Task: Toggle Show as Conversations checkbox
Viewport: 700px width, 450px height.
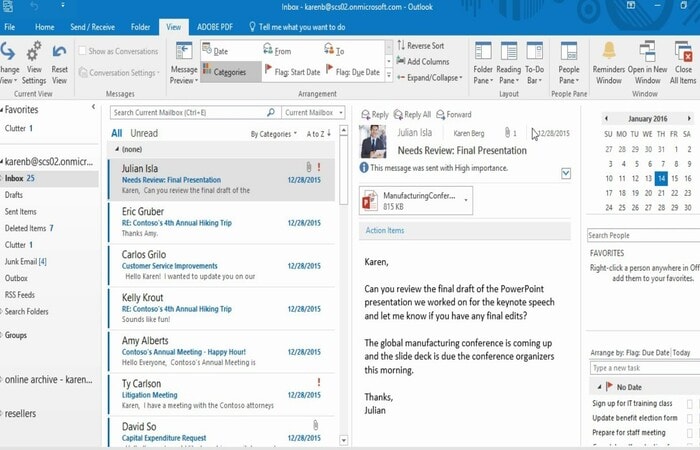Action: click(x=82, y=51)
